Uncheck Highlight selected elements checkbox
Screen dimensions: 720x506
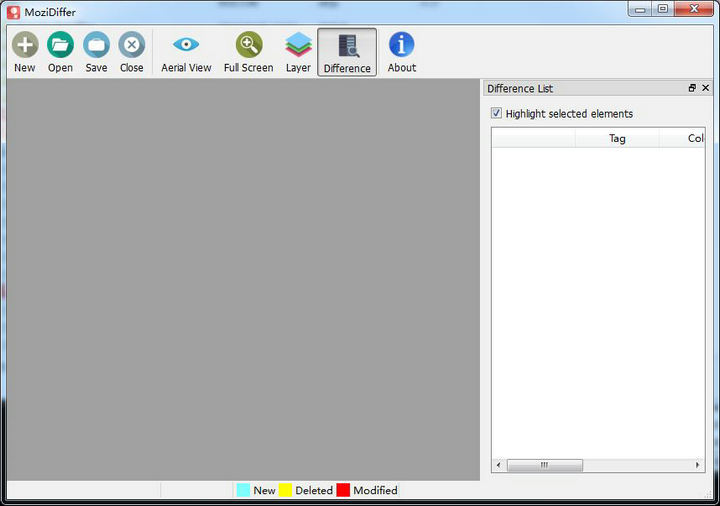(497, 114)
